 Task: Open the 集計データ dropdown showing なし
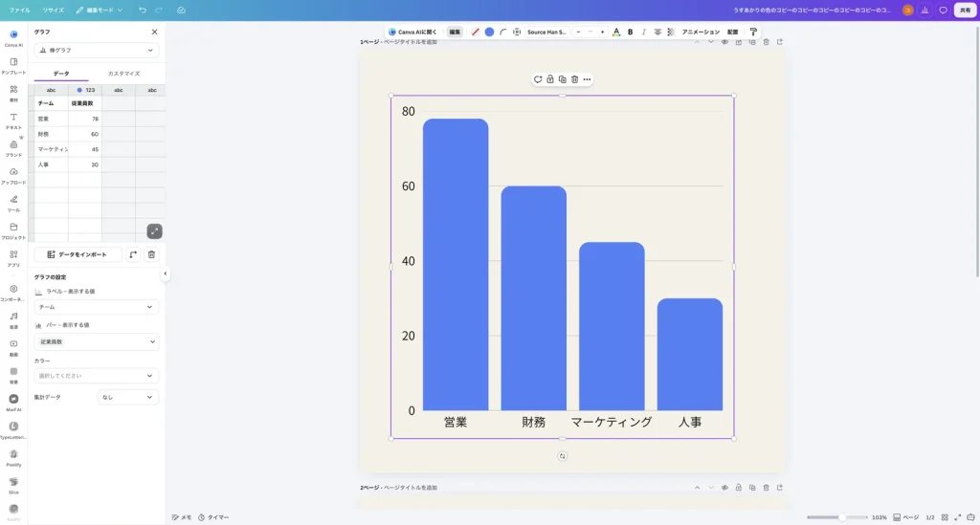[x=128, y=397]
